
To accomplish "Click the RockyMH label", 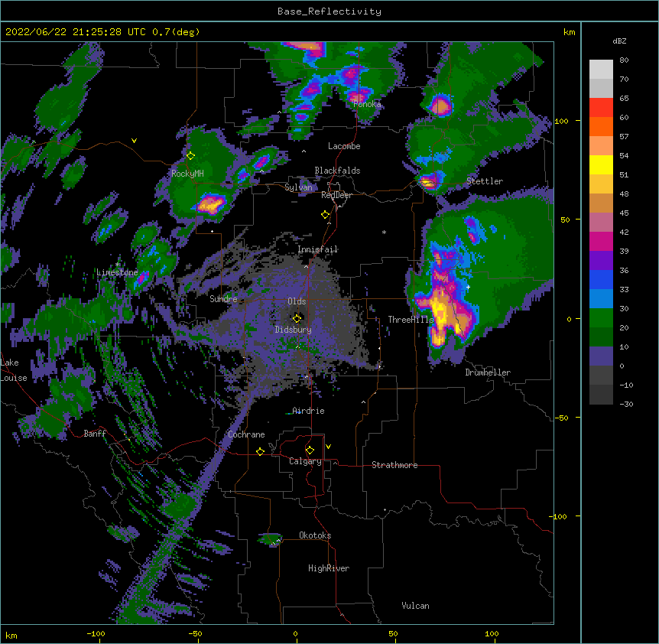I will click(187, 174).
